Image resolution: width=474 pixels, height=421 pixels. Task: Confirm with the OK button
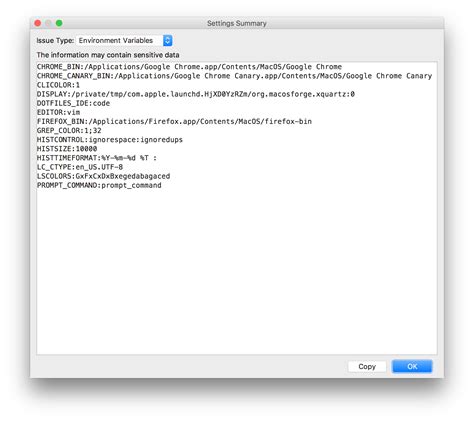[x=412, y=366]
